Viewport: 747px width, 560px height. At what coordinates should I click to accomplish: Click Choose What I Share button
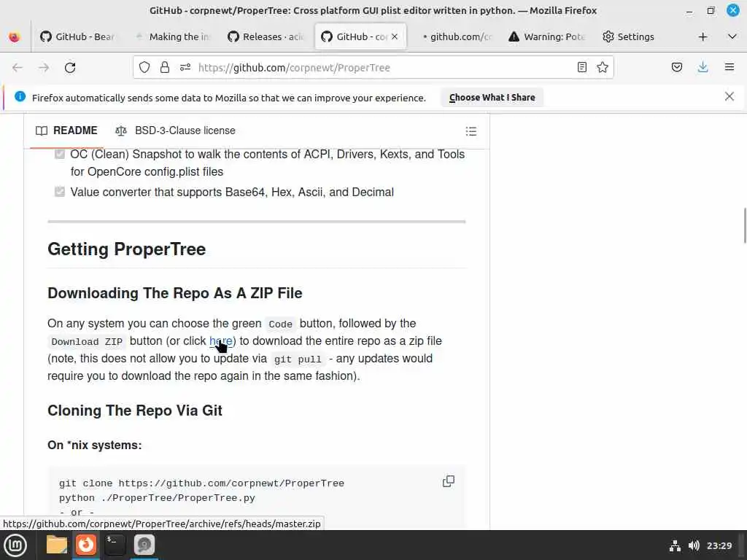tap(492, 97)
